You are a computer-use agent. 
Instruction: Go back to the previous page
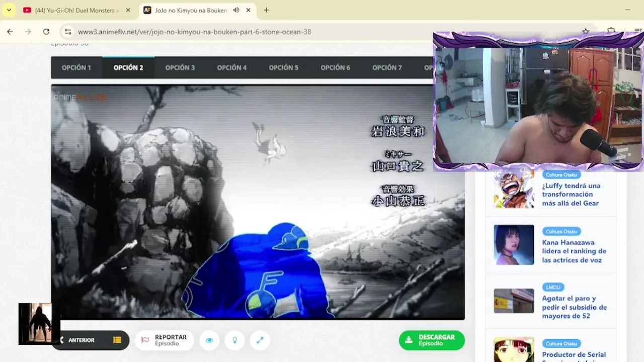[10, 32]
